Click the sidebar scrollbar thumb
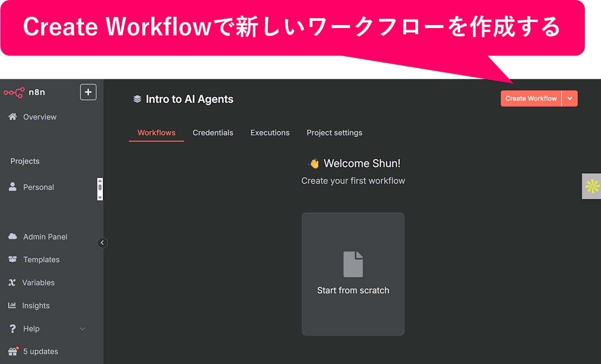The image size is (601, 364). 100,187
